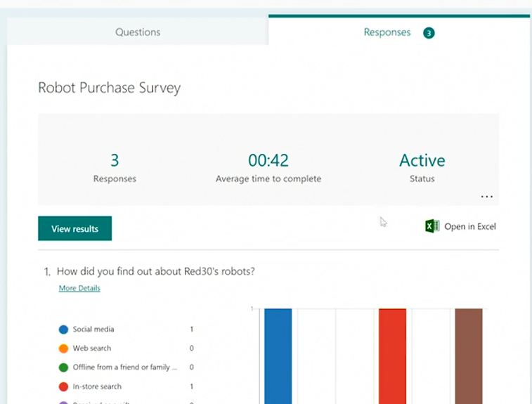Click the green Excel icon
The width and height of the screenshot is (532, 404).
pos(432,226)
